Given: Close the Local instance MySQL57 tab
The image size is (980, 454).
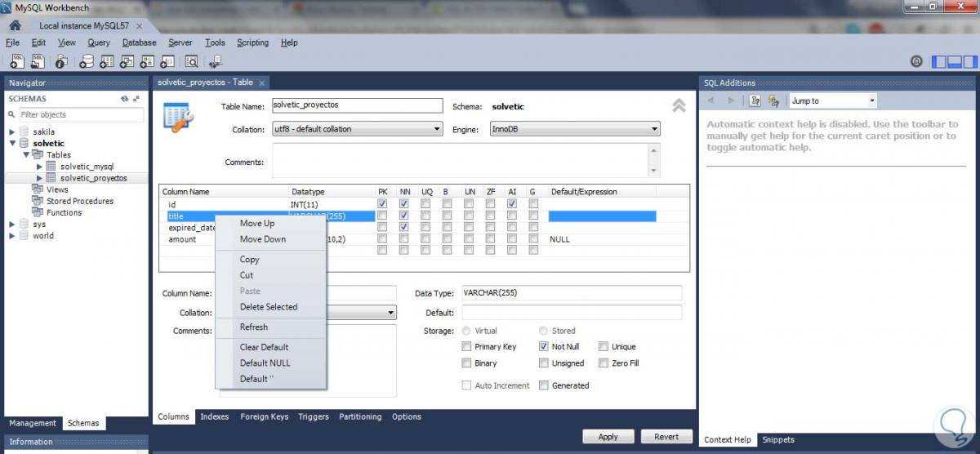Looking at the screenshot, I should (140, 26).
